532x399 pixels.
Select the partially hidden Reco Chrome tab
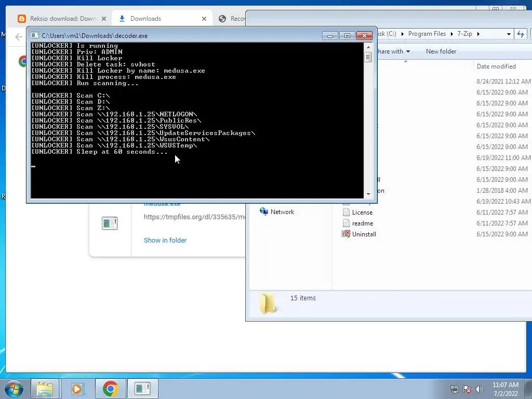231,19
